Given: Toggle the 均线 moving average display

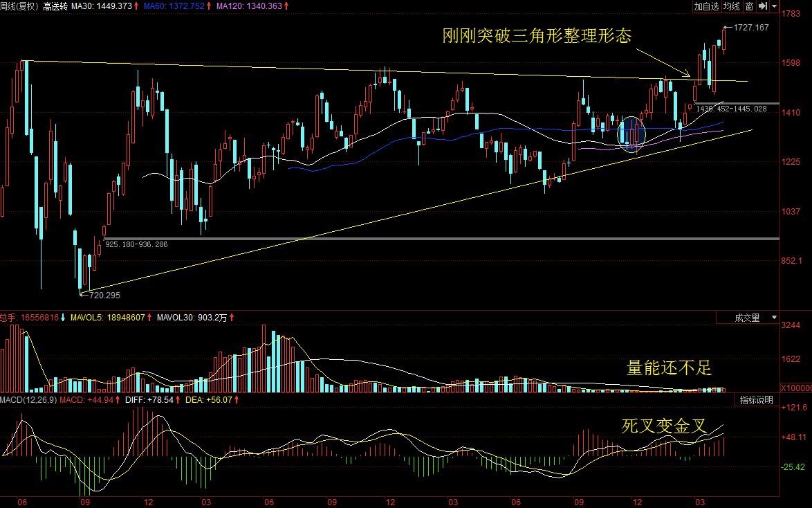Looking at the screenshot, I should 731,6.
